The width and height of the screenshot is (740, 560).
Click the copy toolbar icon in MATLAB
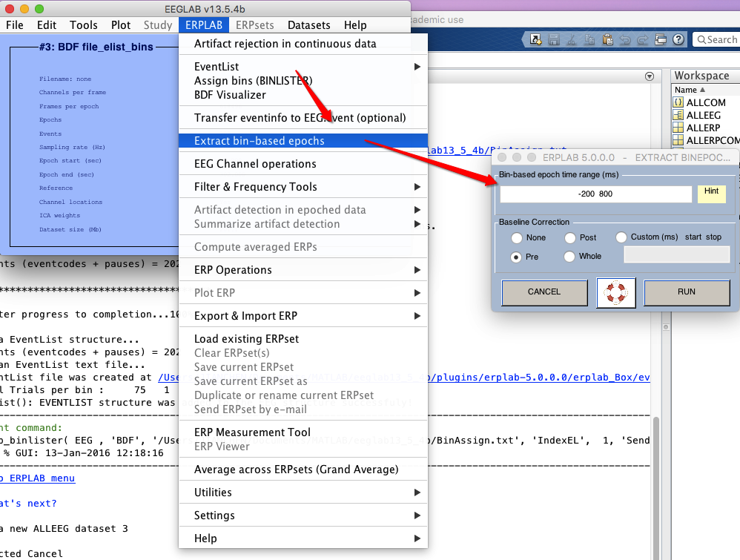[x=589, y=39]
